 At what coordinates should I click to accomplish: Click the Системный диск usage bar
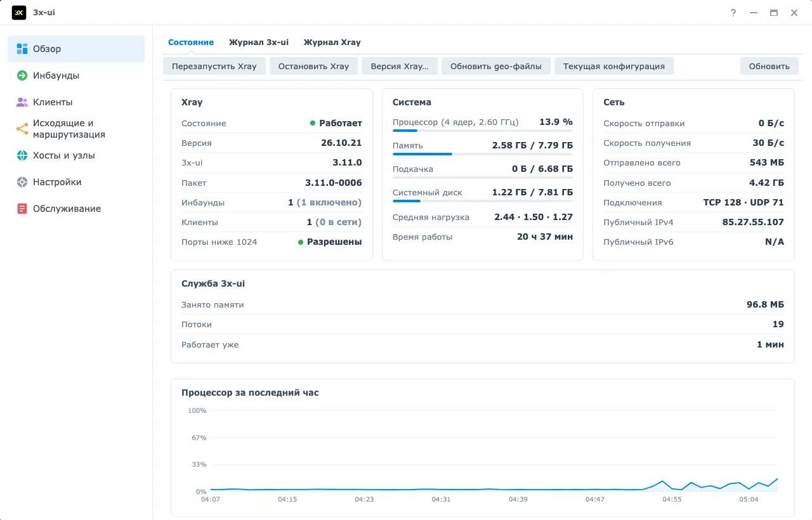(x=483, y=201)
